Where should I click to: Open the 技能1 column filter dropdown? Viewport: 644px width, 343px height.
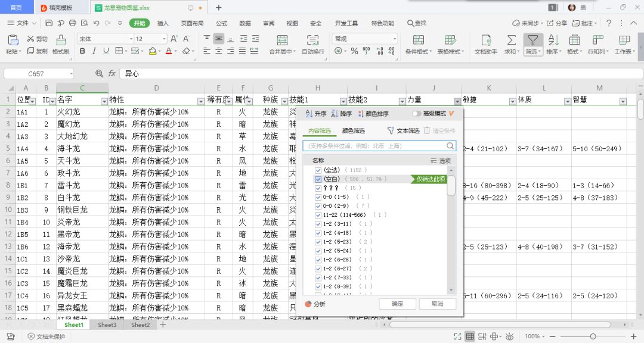(x=343, y=101)
